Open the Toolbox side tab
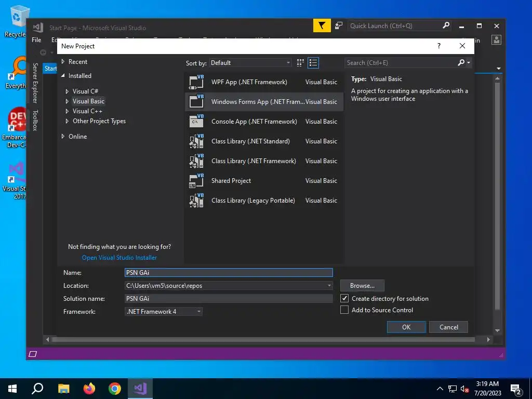 [35, 121]
